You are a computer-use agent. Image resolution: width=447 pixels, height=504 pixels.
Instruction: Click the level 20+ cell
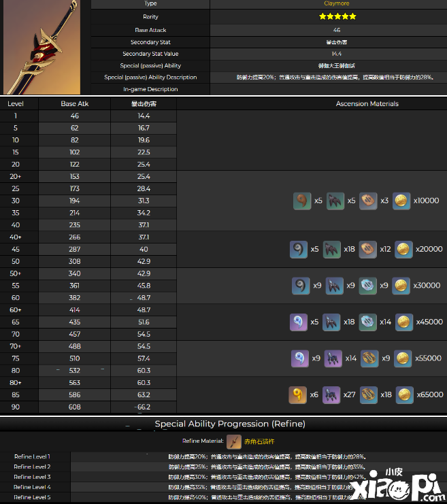(16, 177)
